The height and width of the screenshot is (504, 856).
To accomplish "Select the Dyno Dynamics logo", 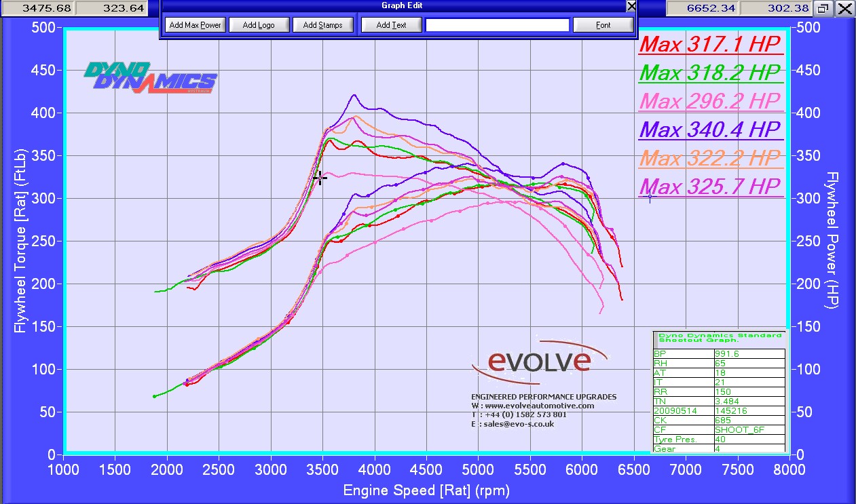I will (x=150, y=78).
